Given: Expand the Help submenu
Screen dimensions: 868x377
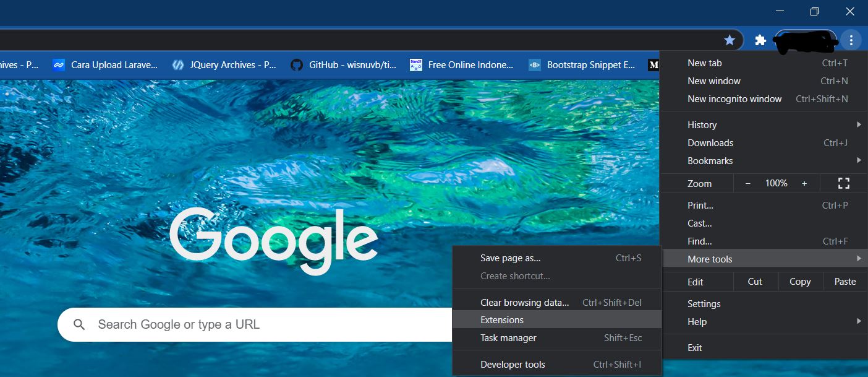Looking at the screenshot, I should click(697, 321).
